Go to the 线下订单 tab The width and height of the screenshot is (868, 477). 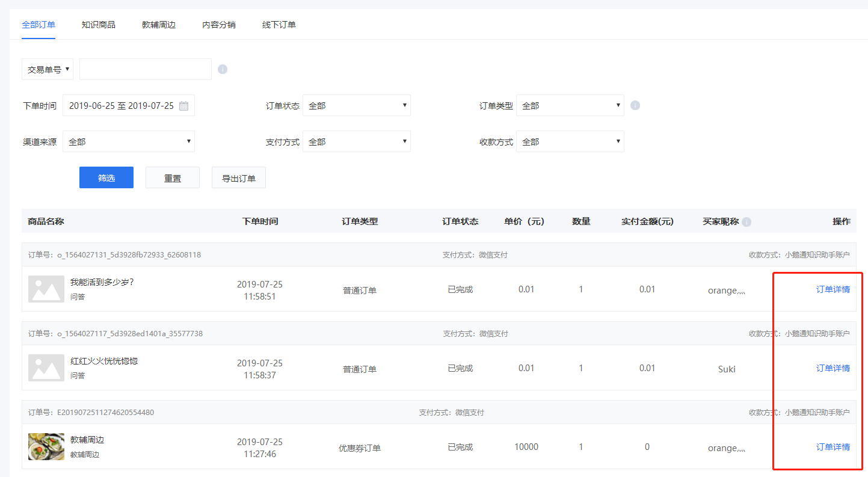click(279, 25)
